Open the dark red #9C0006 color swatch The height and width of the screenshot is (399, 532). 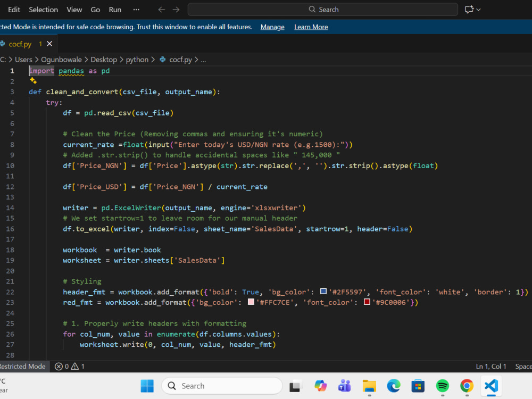tap(367, 302)
